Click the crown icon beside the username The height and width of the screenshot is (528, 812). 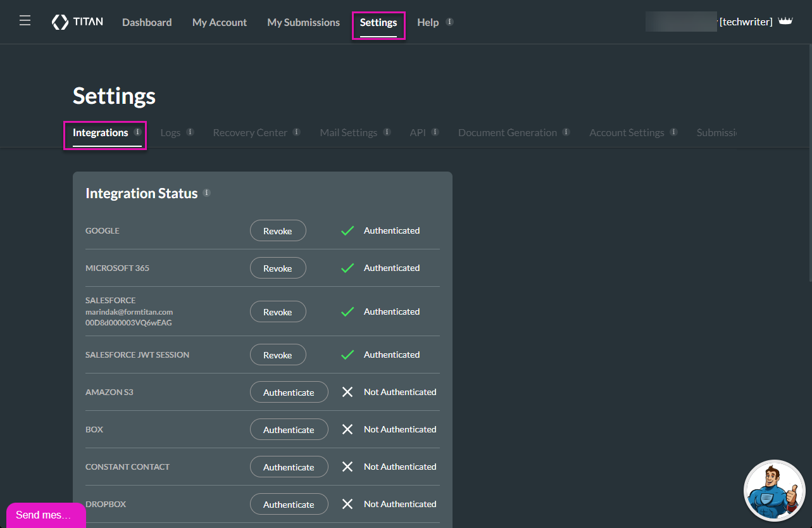click(x=785, y=20)
